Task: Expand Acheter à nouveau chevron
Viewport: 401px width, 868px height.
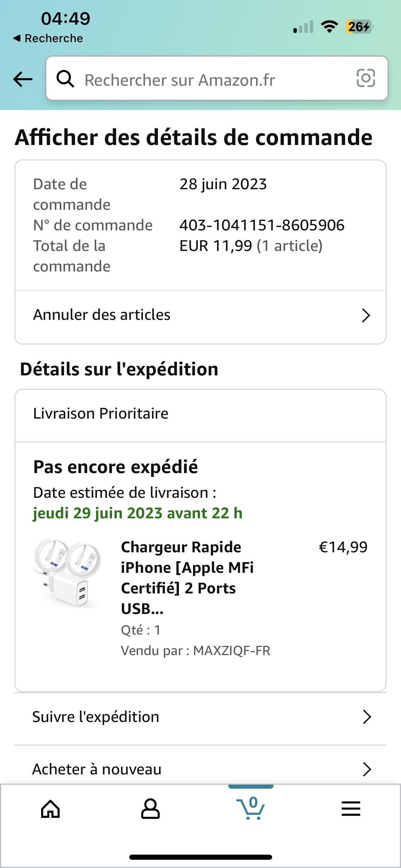Action: point(367,769)
